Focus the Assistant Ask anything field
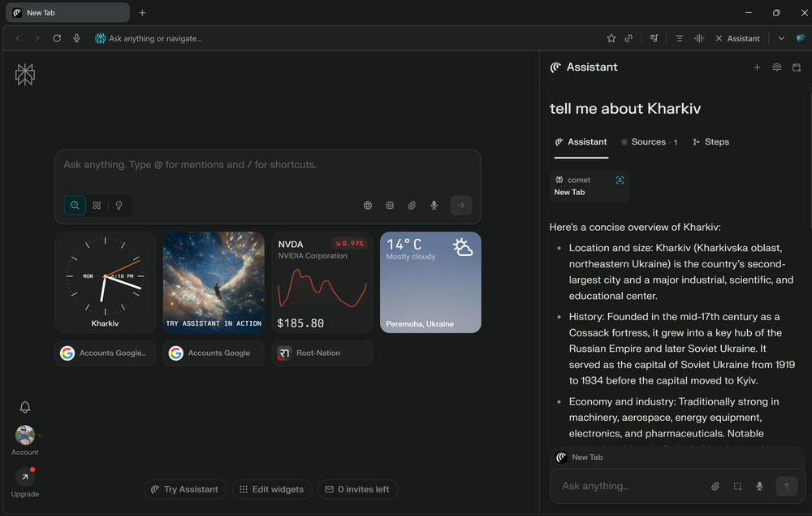Viewport: 812px width, 516px height. (x=632, y=486)
